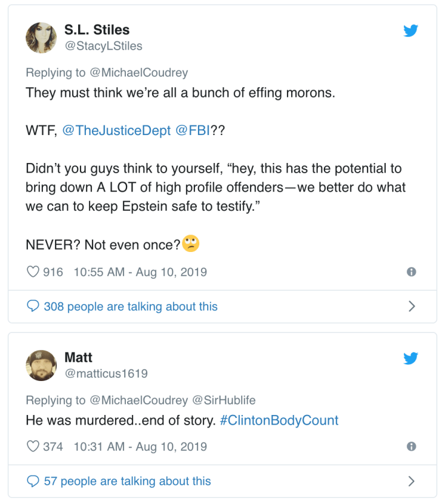
Task: Click the Twitter bird logo on Matt's tweet
Action: click(x=410, y=358)
